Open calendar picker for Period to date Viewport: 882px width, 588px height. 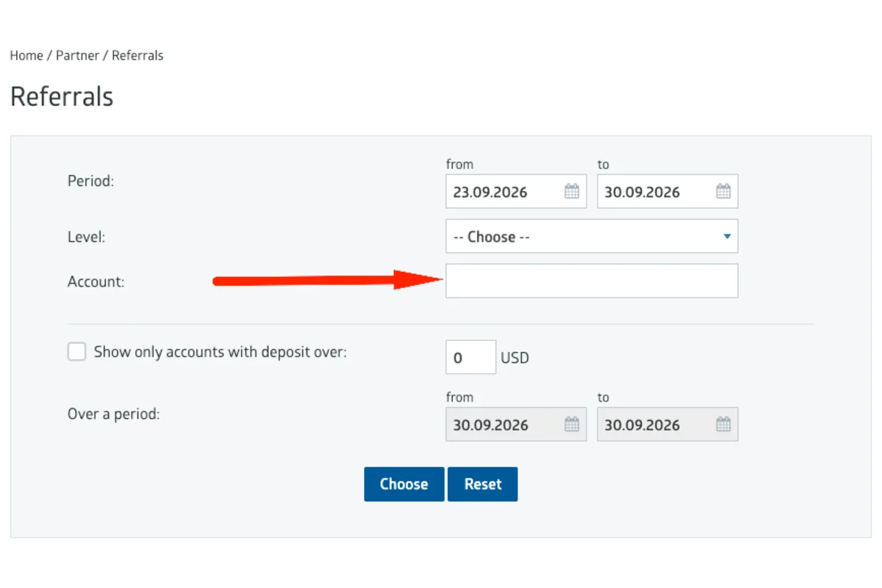[x=723, y=192]
